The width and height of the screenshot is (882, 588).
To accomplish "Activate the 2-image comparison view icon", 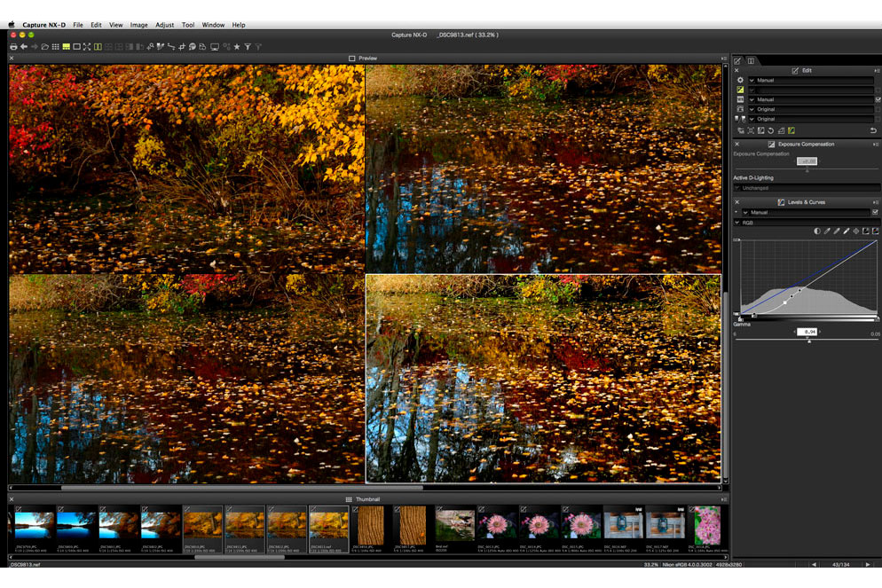I will click(x=96, y=47).
